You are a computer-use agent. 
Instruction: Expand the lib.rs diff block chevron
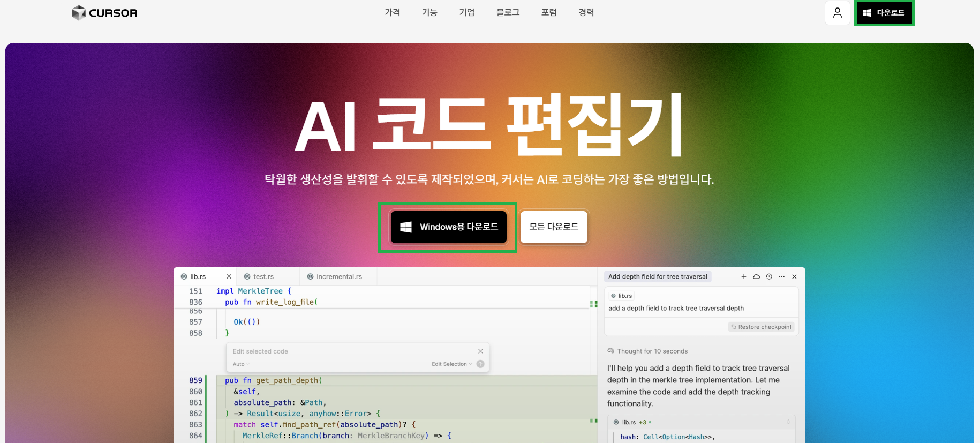(788, 422)
